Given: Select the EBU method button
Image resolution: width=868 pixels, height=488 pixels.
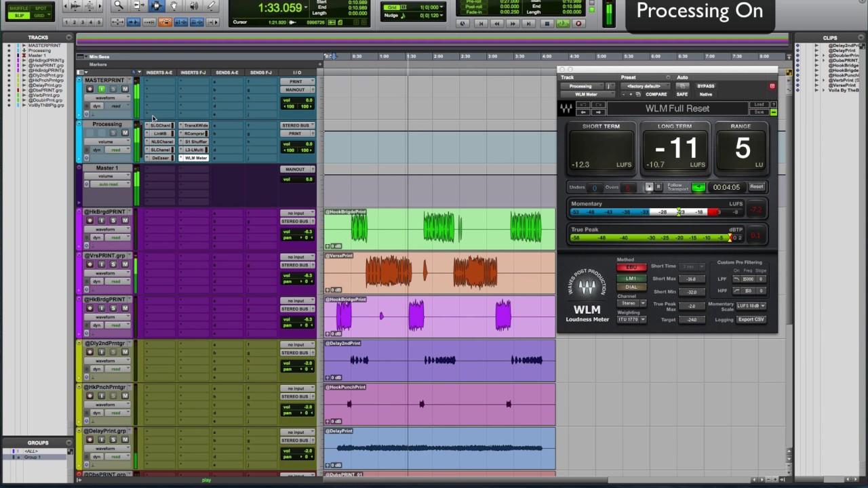Looking at the screenshot, I should [x=631, y=267].
